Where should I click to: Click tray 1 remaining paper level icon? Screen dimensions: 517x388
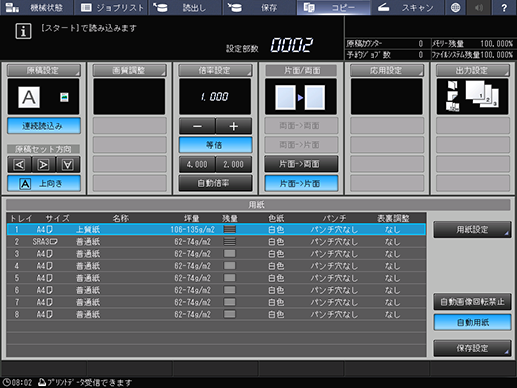[x=230, y=229]
